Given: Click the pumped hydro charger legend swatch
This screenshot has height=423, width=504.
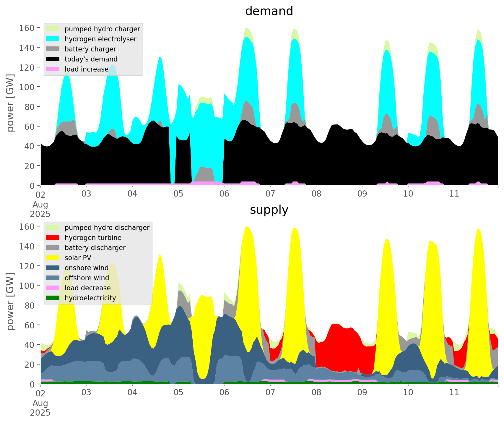Looking at the screenshot, I should [x=53, y=29].
